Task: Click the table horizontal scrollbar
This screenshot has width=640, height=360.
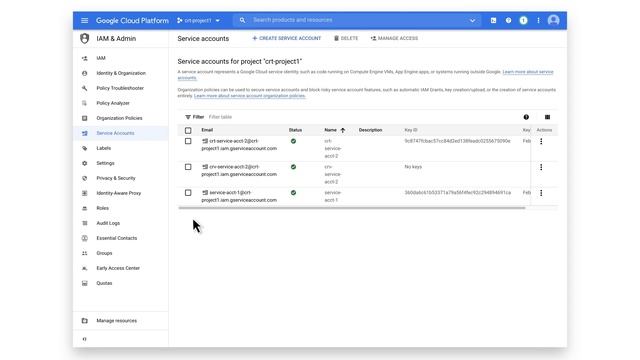Action: click(x=352, y=208)
